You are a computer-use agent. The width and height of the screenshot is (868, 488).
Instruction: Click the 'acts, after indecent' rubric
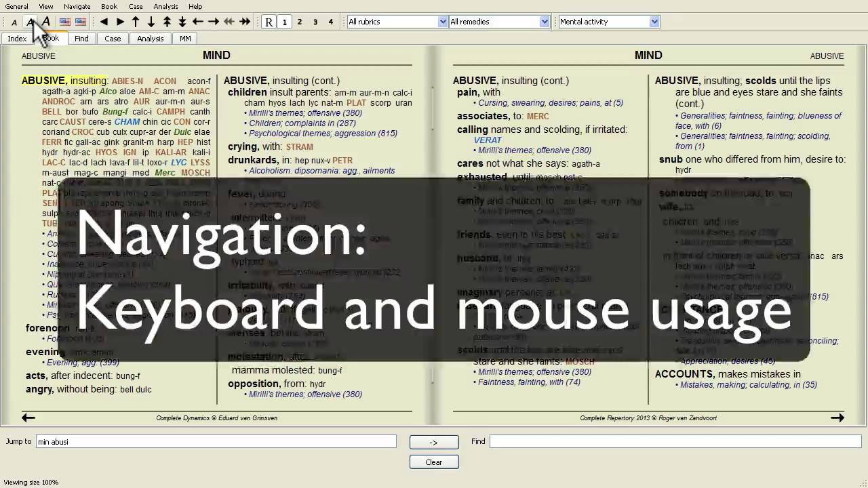click(x=83, y=375)
